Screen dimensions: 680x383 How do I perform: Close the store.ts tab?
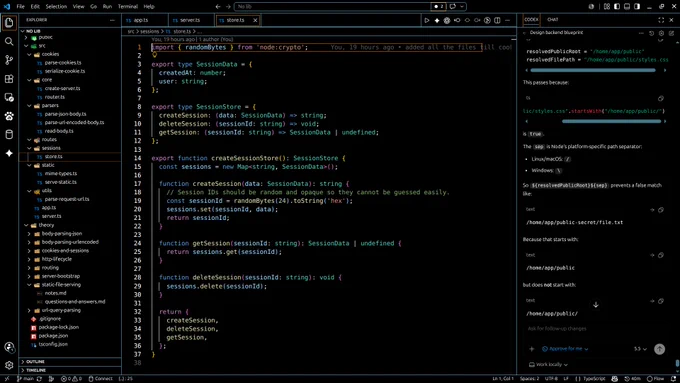click(x=255, y=20)
